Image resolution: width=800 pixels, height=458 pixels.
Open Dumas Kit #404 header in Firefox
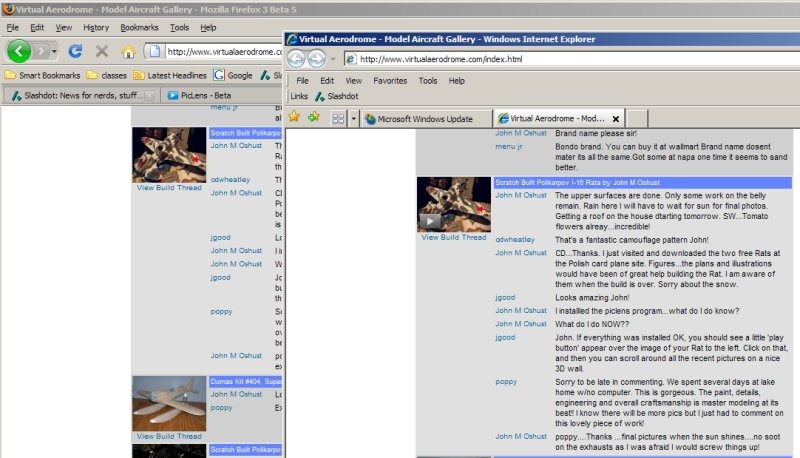point(245,381)
